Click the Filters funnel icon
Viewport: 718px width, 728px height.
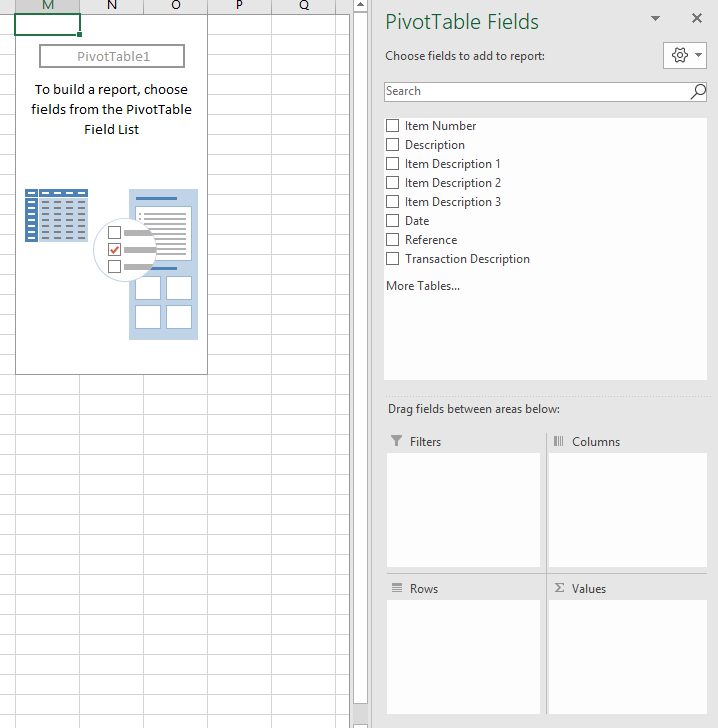[x=396, y=441]
